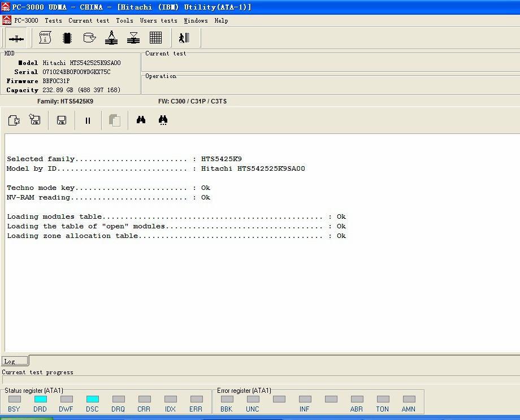The width and height of the screenshot is (520, 420).
Task: Click the Loading zone allocation table line
Action: pos(176,236)
